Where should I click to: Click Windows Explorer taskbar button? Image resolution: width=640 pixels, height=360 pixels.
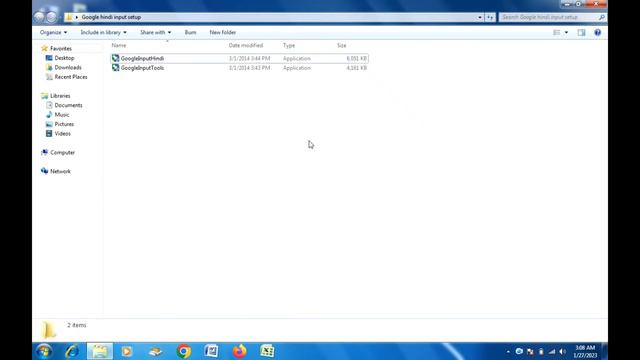click(x=100, y=351)
